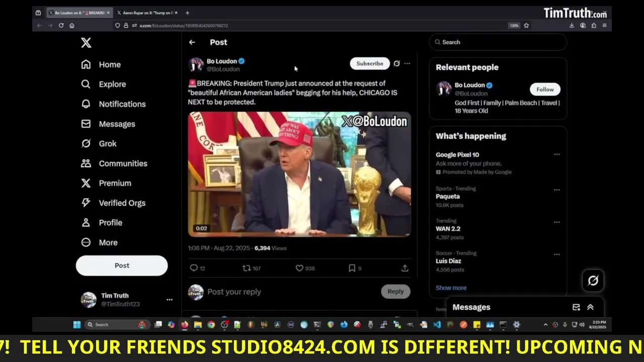Open Home from the sidebar
The image size is (644, 362).
101,64
